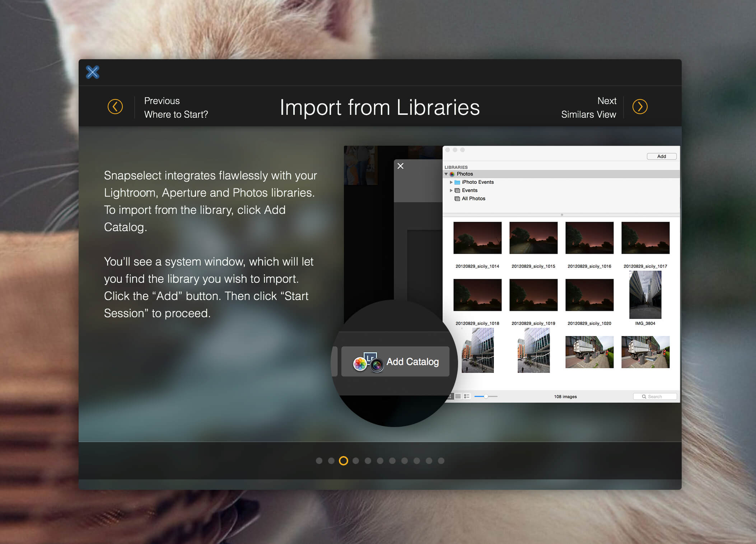Click the Lightroom/Photos icon cluster on Add Catalog
The height and width of the screenshot is (544, 756).
(x=368, y=362)
